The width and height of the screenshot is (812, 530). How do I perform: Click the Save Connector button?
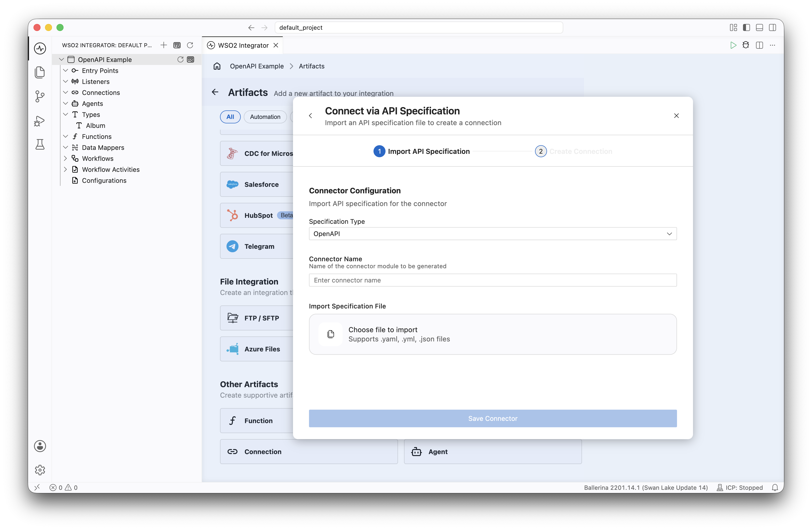(x=493, y=419)
